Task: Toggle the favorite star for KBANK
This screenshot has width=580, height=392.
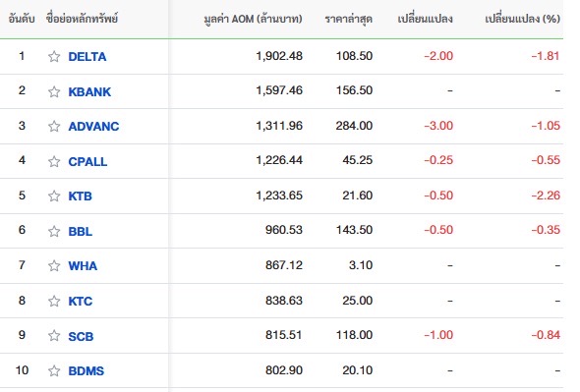Action: pos(54,91)
